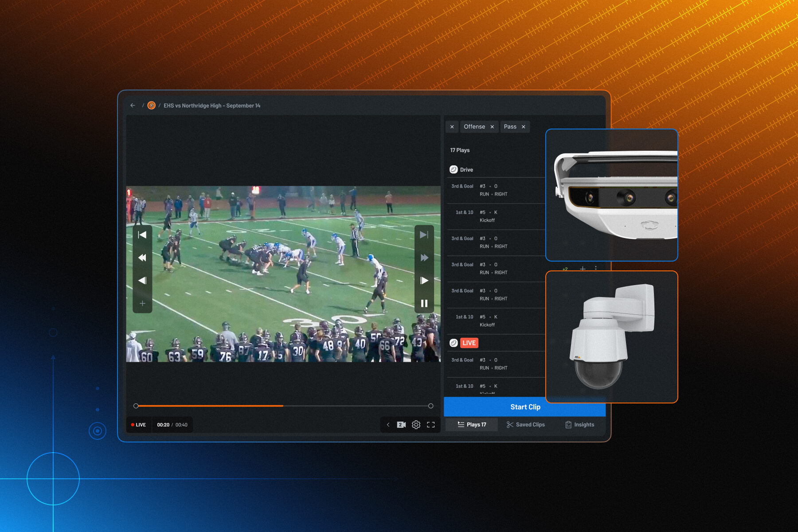Viewport: 798px width, 532px height.
Task: Click orange progress bar on timeline
Action: (x=210, y=406)
